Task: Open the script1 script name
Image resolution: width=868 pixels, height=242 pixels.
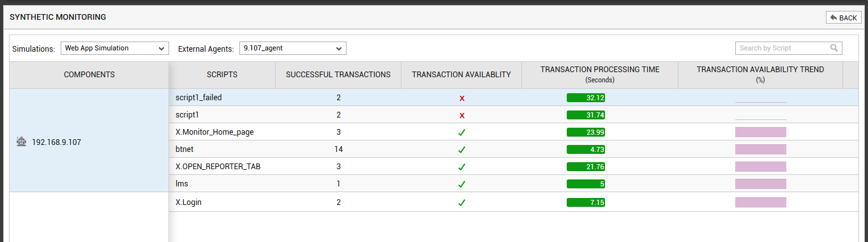Action: coord(187,115)
